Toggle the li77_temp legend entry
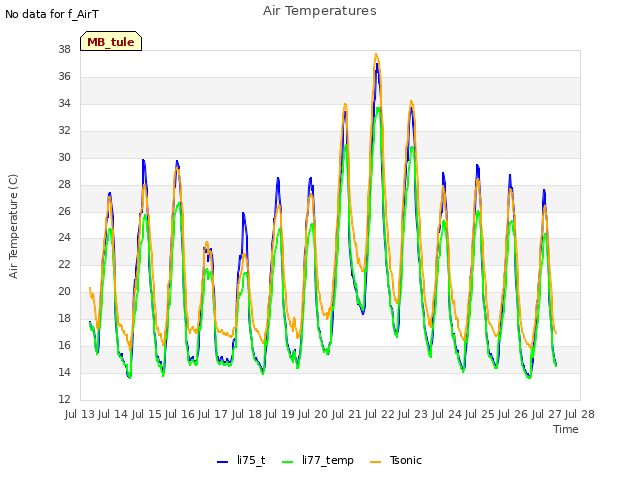The image size is (640, 480). pos(318,460)
